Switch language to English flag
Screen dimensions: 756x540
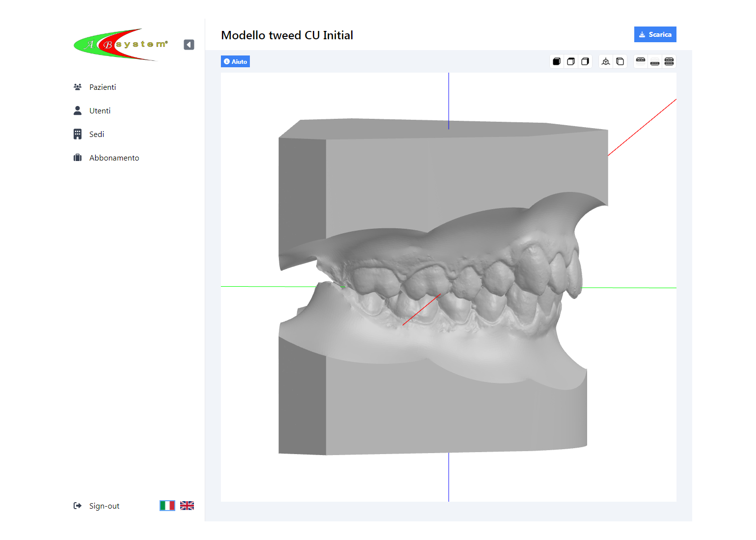tap(187, 506)
